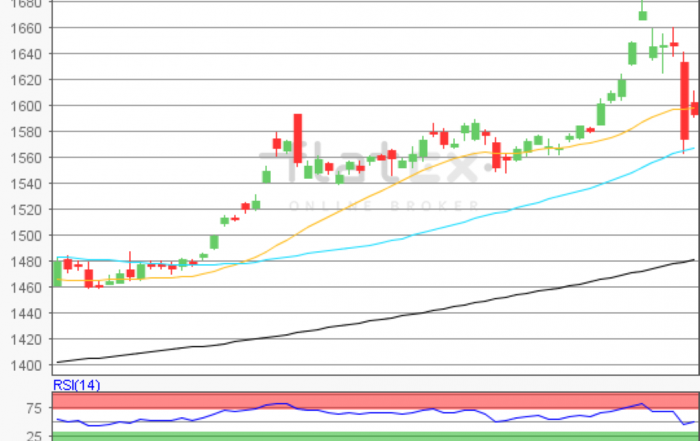Click the RSI 25 level label
700x441 pixels.
[31, 436]
